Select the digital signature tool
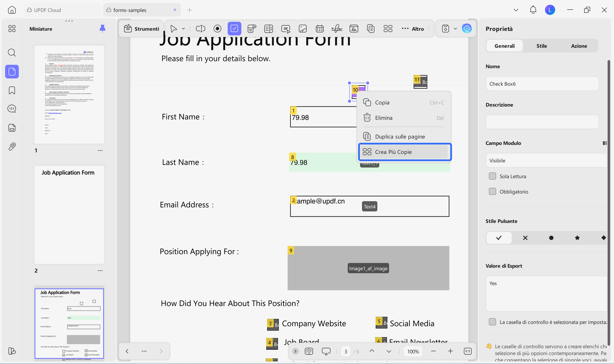This screenshot has height=364, width=614. click(x=354, y=29)
